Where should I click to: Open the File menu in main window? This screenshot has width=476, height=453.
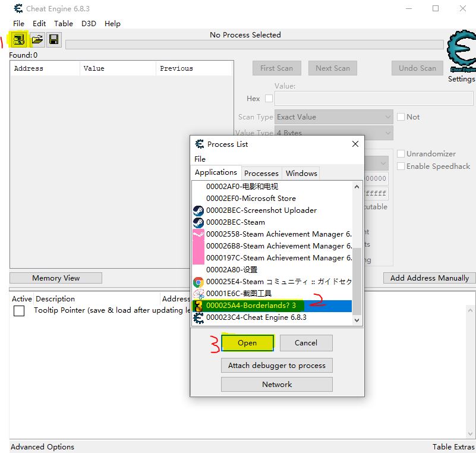click(x=18, y=23)
